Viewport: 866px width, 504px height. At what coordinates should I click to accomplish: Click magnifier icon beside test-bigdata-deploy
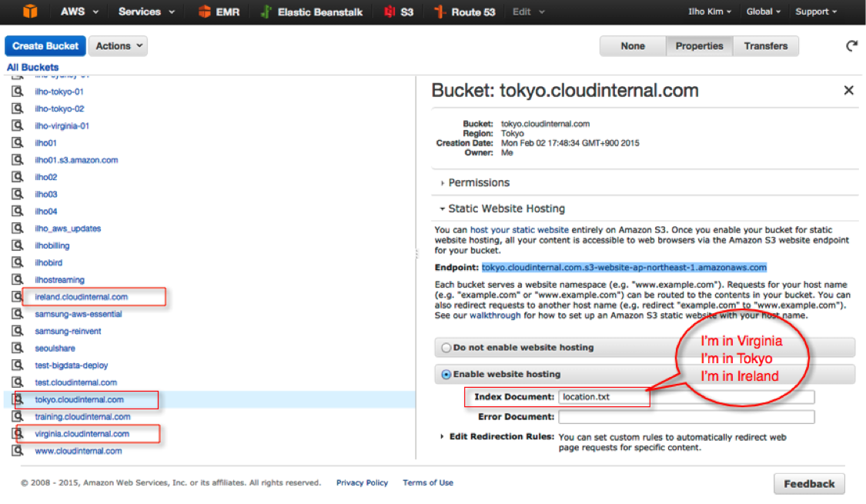pyautogui.click(x=18, y=365)
